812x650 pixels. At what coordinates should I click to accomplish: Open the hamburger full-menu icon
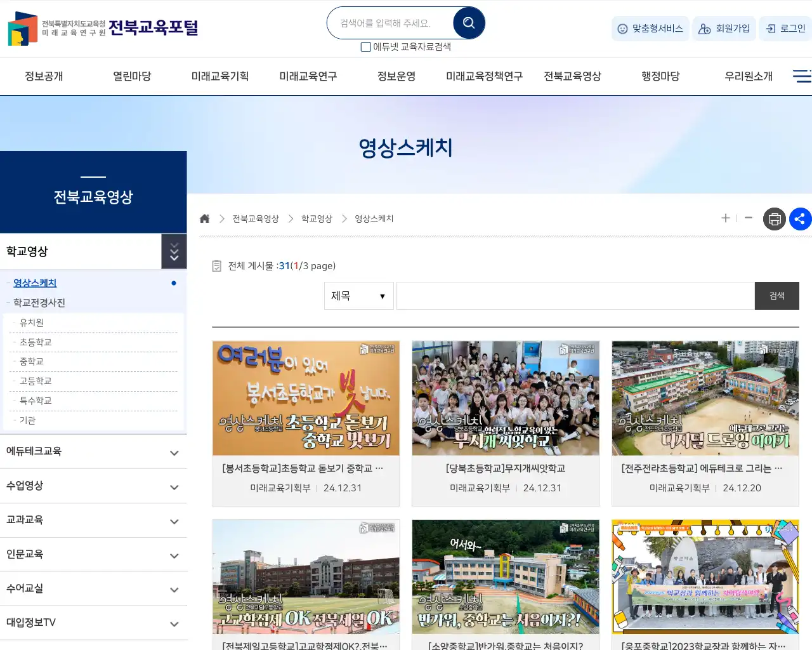coord(802,76)
